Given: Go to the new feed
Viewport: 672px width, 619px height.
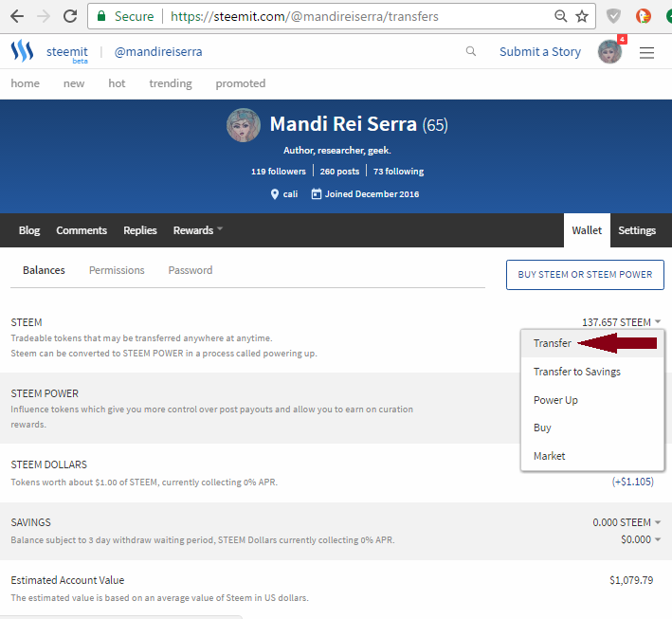Looking at the screenshot, I should (x=74, y=83).
